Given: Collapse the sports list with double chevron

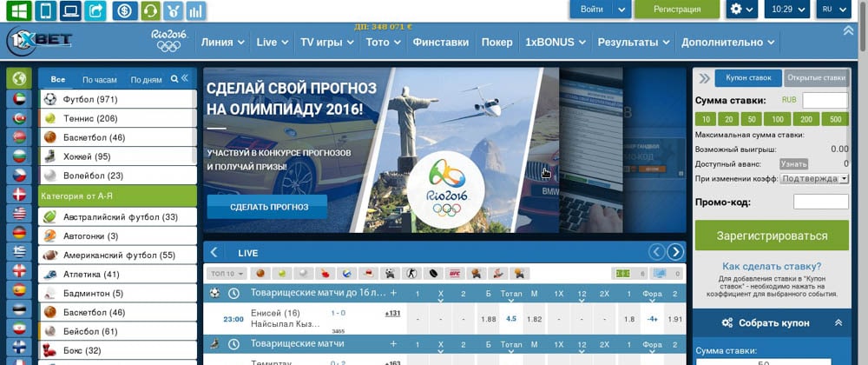Looking at the screenshot, I should coord(185,79).
